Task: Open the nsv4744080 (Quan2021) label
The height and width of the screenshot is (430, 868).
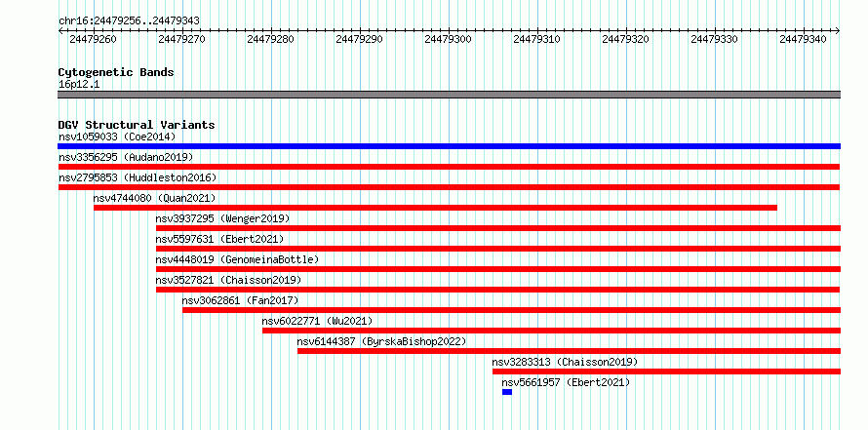Action: pyautogui.click(x=154, y=198)
